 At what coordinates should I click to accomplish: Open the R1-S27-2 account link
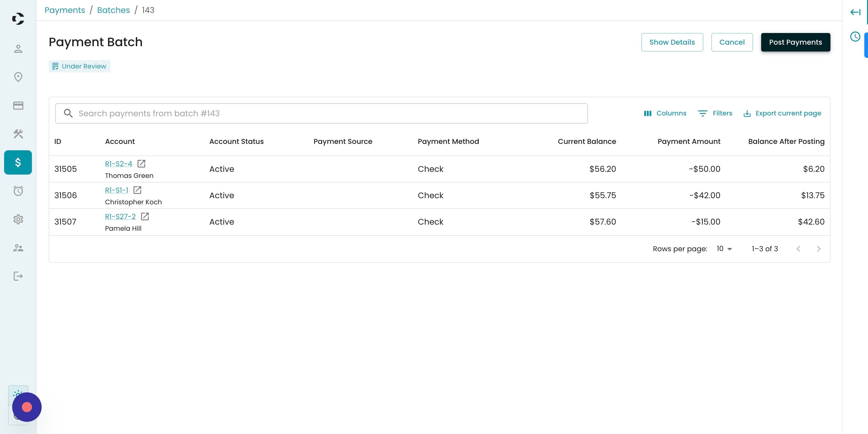click(x=120, y=217)
